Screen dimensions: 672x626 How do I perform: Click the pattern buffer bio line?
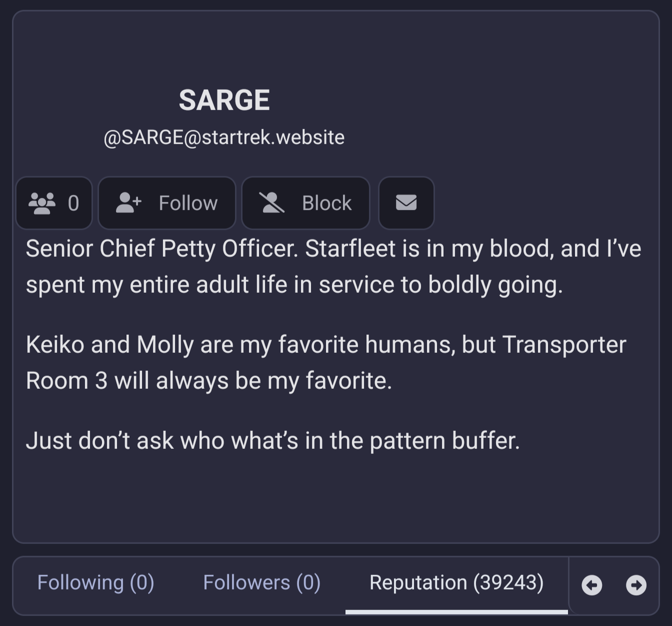[x=272, y=441]
